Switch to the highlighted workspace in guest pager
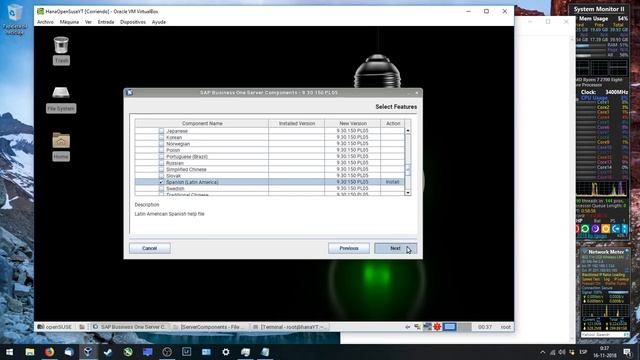 point(449,327)
